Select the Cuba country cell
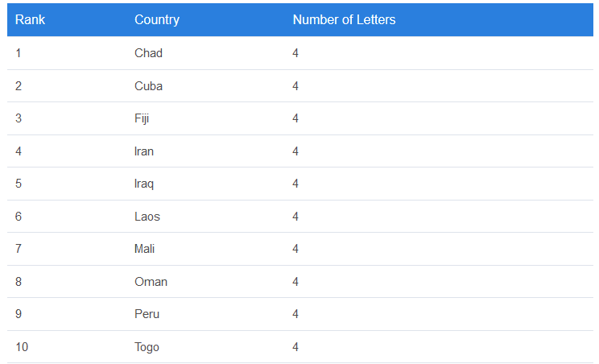 click(148, 86)
